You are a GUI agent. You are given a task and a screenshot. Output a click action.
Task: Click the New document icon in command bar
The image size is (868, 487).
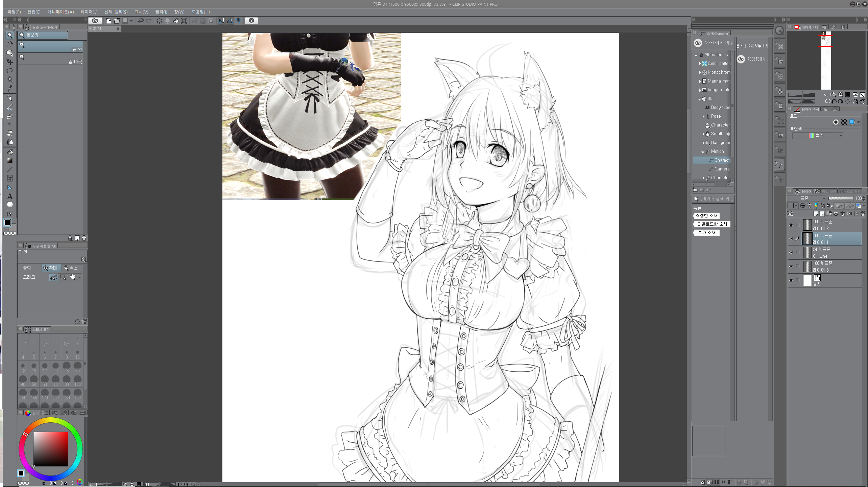[x=108, y=21]
